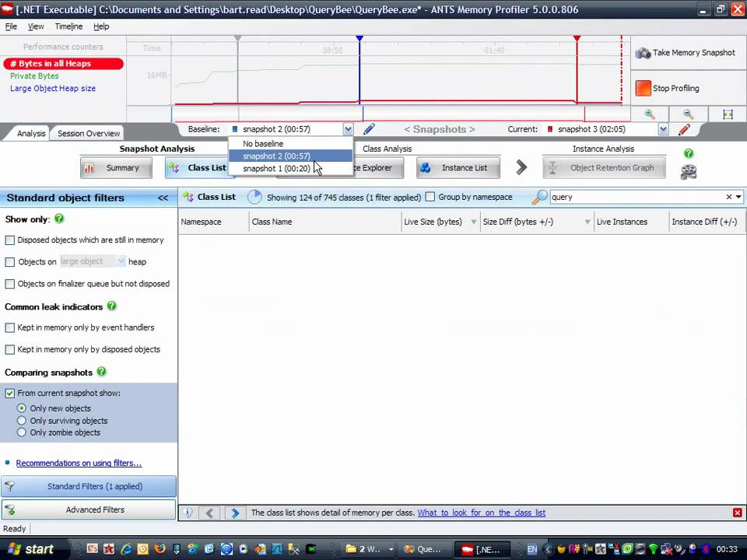This screenshot has width=747, height=560.
Task: Click the red Stop Profiling icon
Action: coord(643,88)
